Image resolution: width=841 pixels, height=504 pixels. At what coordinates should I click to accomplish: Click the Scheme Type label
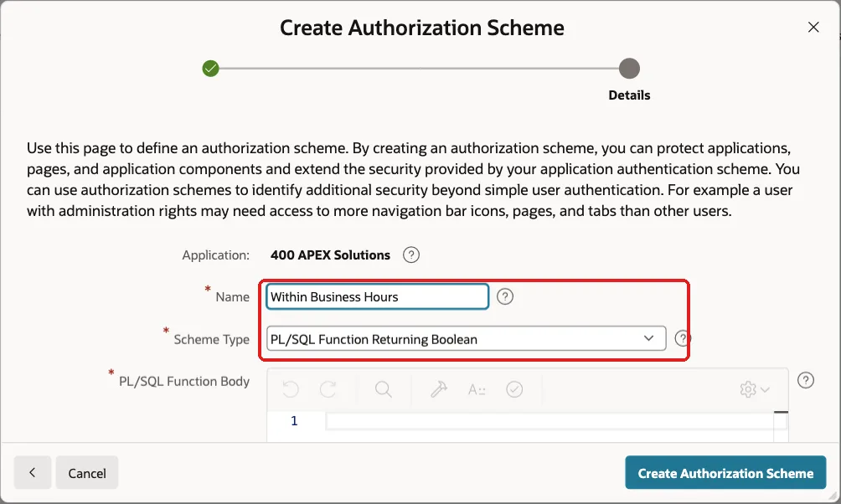211,339
